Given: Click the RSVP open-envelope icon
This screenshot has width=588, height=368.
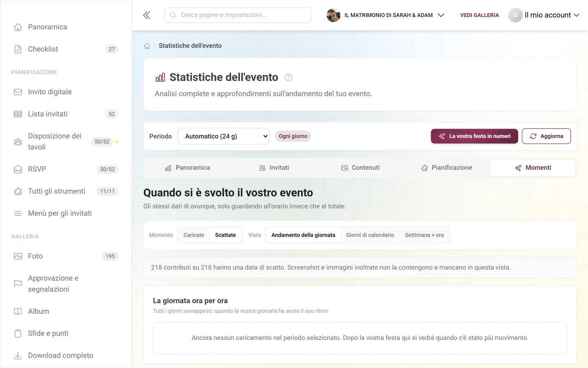Looking at the screenshot, I should pos(18,169).
